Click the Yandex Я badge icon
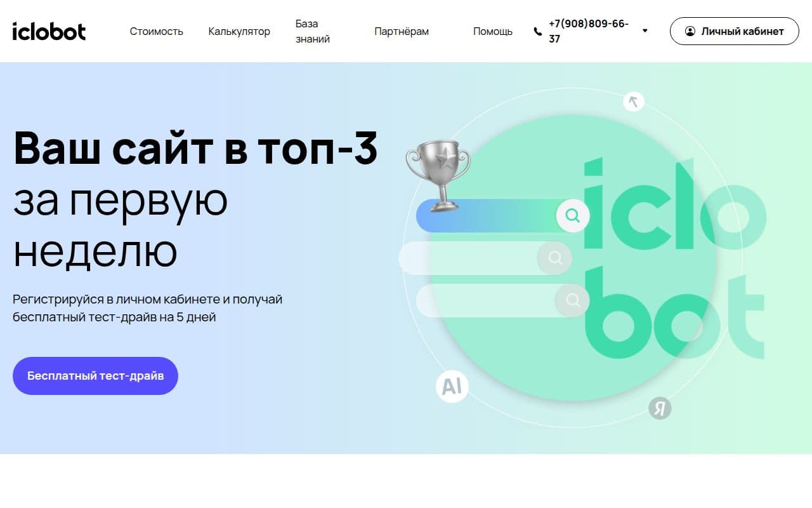The width and height of the screenshot is (812, 508). coord(660,408)
